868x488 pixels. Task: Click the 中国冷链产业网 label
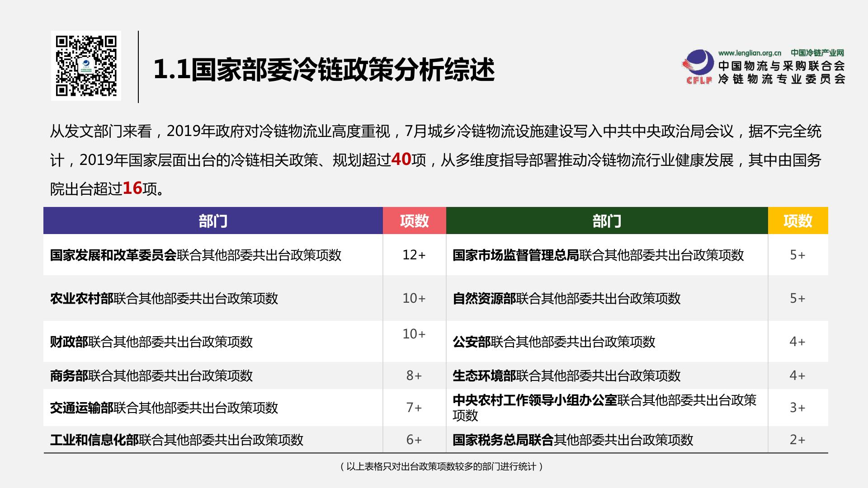tap(817, 53)
